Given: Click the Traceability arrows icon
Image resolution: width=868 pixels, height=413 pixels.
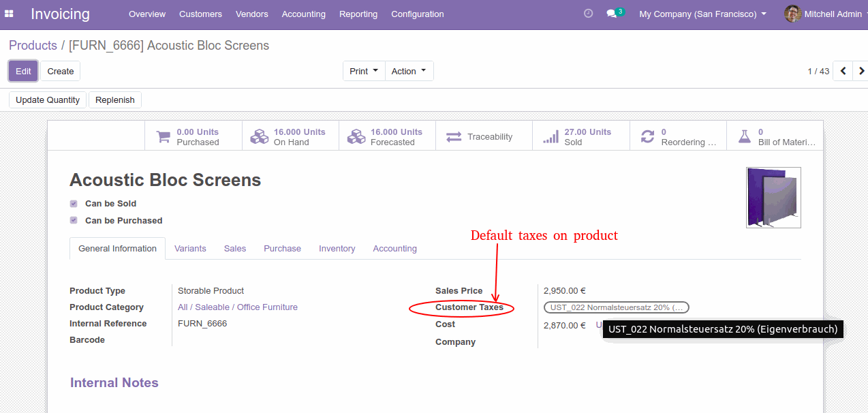Looking at the screenshot, I should 454,137.
